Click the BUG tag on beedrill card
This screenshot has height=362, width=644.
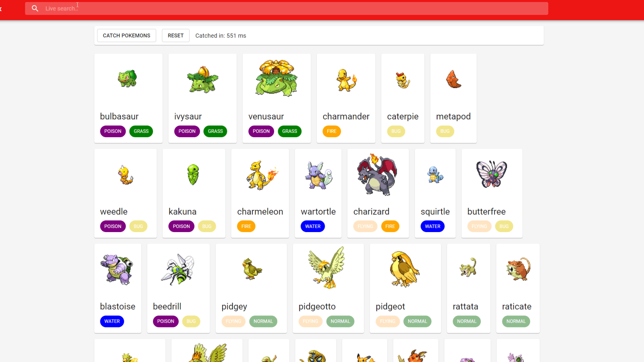point(191,321)
